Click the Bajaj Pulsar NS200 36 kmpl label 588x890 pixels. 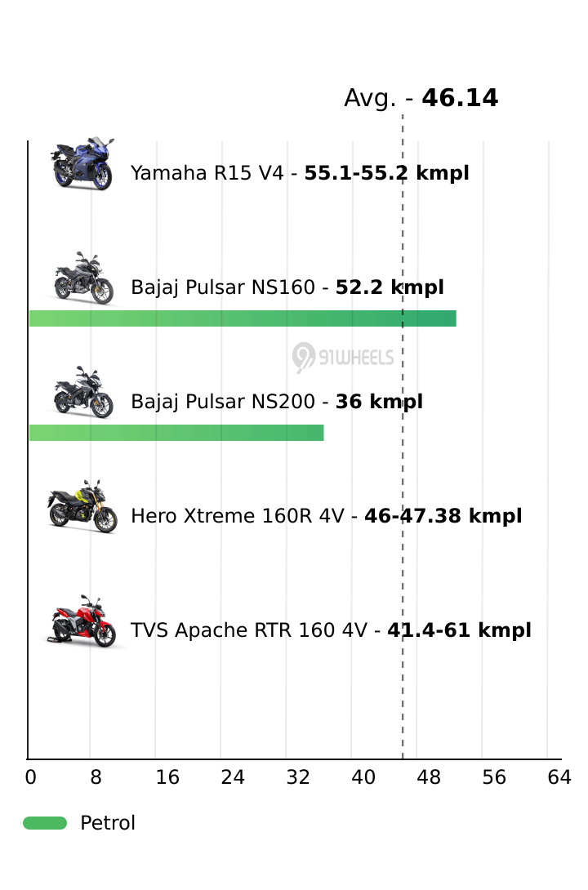pyautogui.click(x=277, y=402)
